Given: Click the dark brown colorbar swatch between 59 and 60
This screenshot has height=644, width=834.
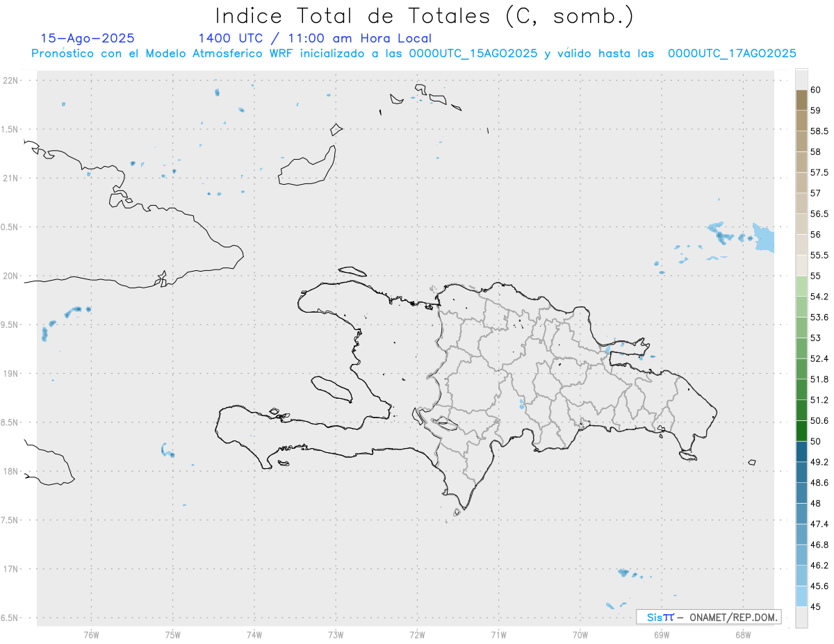Looking at the screenshot, I should 801,100.
